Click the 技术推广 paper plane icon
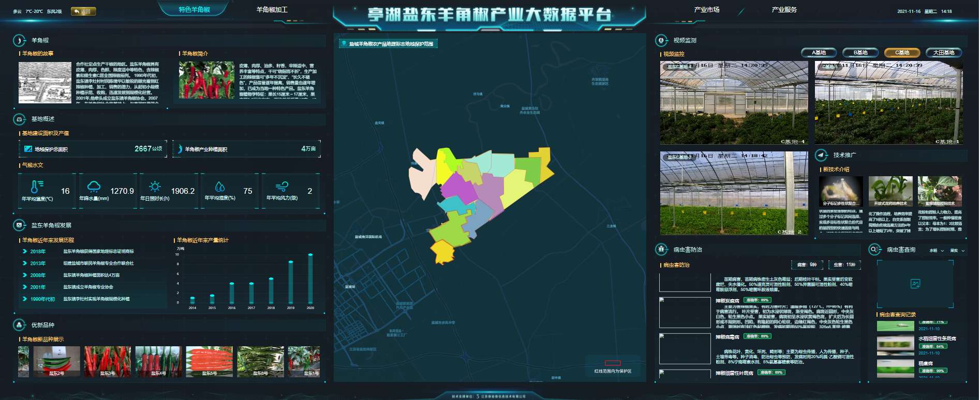980x400 pixels. (821, 155)
